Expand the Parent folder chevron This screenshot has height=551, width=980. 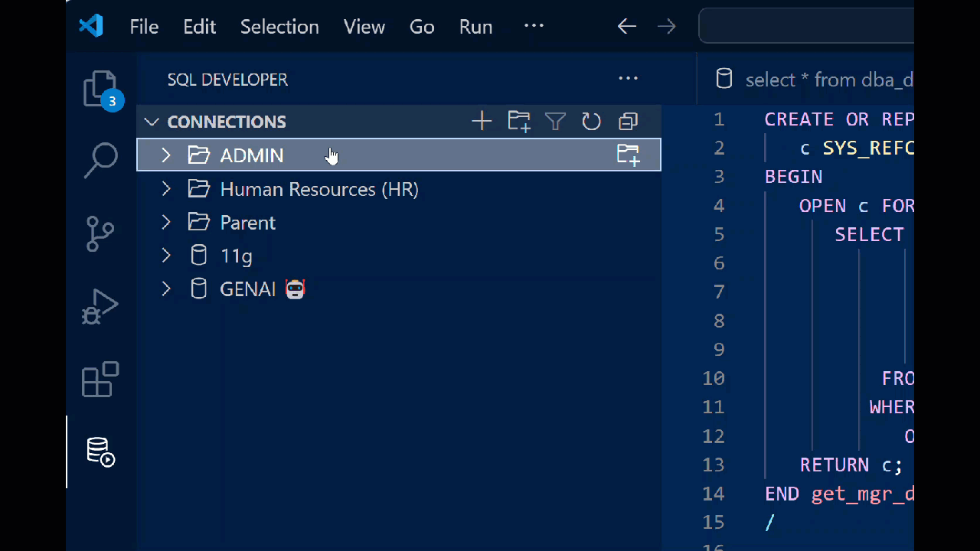click(165, 222)
